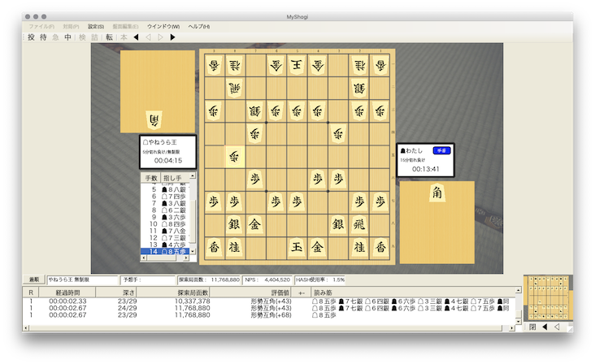Viewport: 595px width, 364px height.
Task: Click the 着順 button in engine panel
Action: 34,279
